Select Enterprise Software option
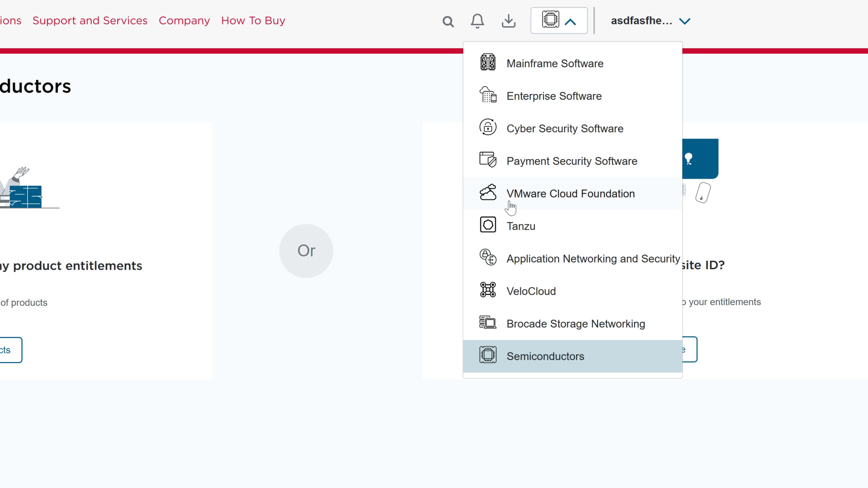Screen dimensions: 868x488 (573, 96)
